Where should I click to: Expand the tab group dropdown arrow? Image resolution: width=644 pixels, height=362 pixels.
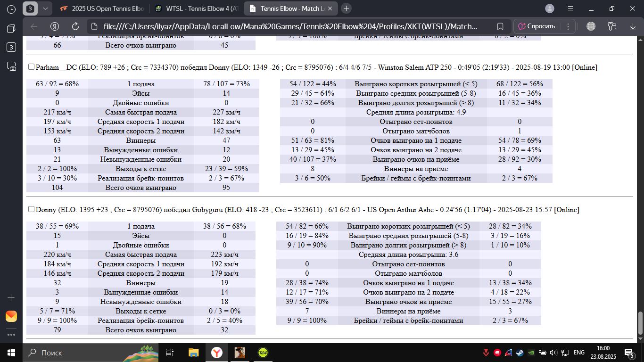coord(45,8)
